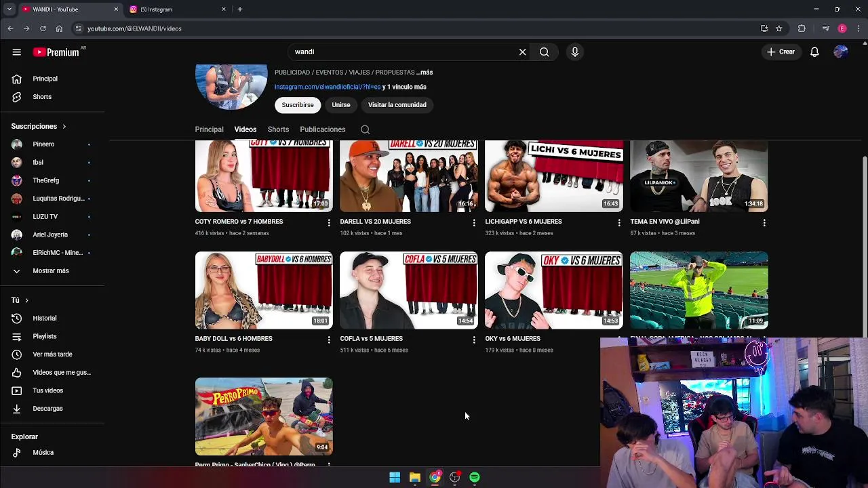The width and height of the screenshot is (868, 488).
Task: Go back in browser history
Action: coord(10,28)
